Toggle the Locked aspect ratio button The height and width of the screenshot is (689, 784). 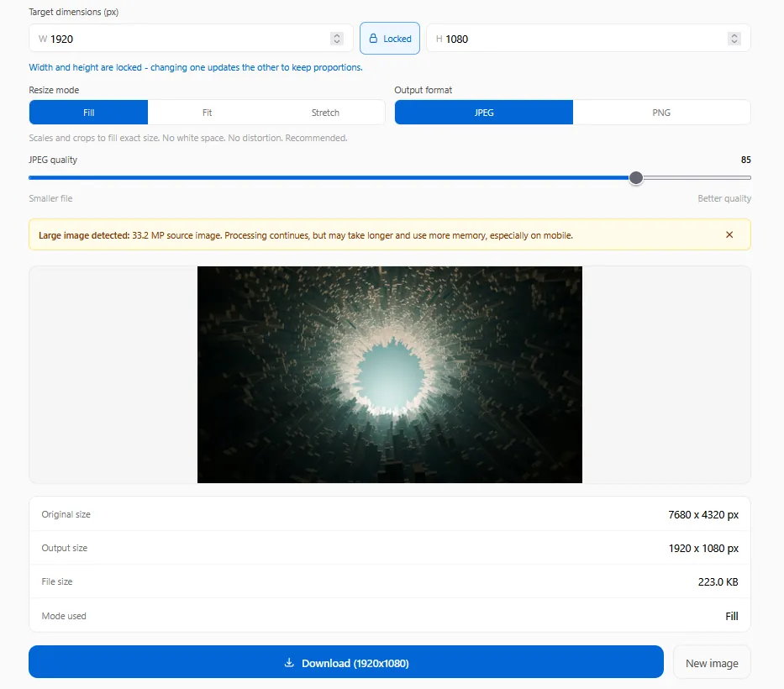(390, 39)
